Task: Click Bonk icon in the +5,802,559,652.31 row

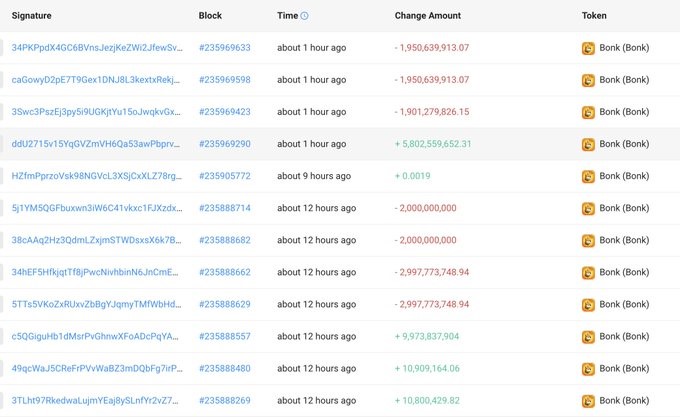Action: pyautogui.click(x=588, y=144)
